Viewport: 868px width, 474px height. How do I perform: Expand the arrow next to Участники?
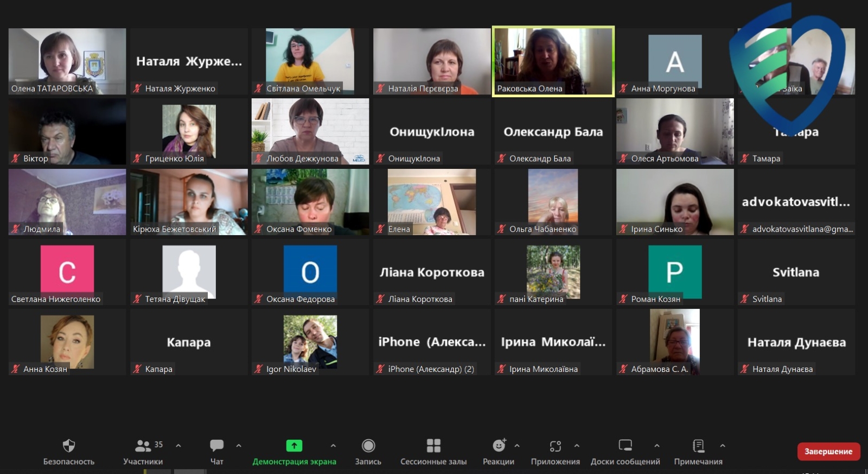178,446
